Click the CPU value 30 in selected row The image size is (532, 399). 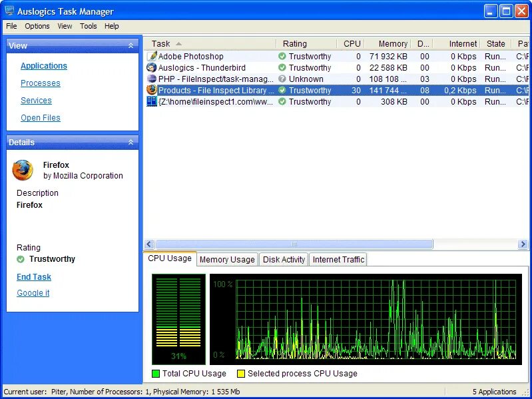[x=356, y=90]
